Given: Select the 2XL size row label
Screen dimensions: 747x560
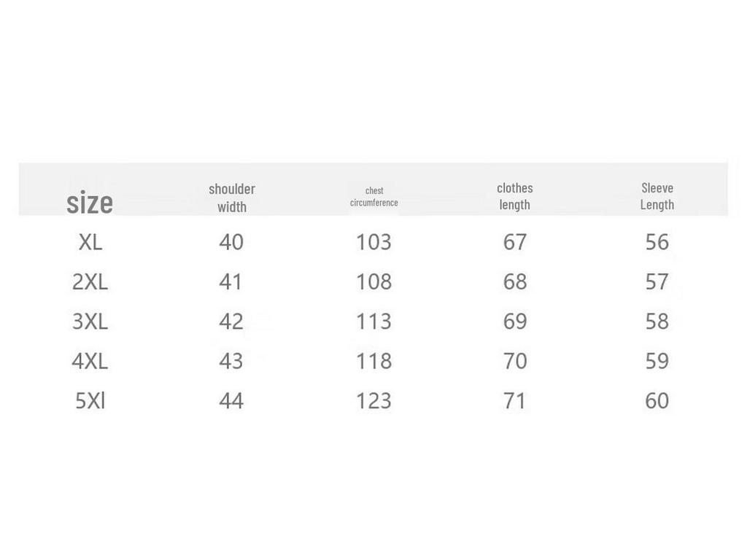Looking at the screenshot, I should [x=90, y=281].
